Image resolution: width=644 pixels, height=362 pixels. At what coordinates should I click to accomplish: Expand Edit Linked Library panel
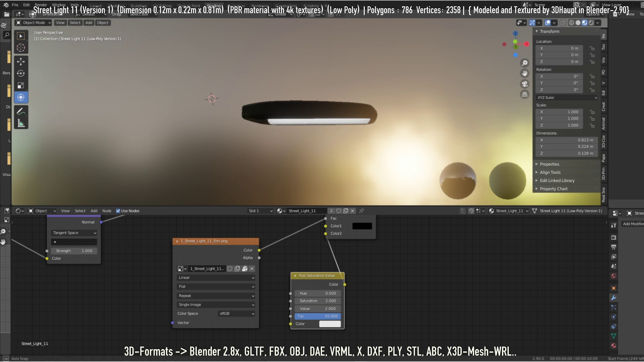[x=557, y=181]
